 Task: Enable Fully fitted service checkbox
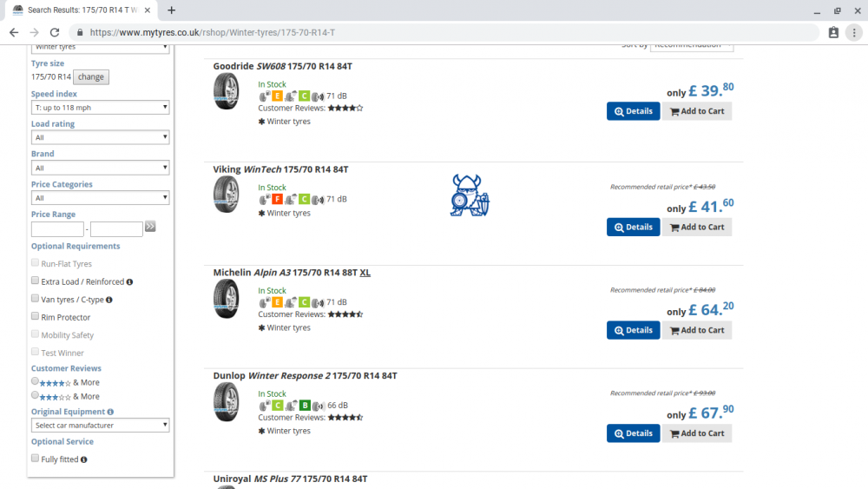pos(35,458)
